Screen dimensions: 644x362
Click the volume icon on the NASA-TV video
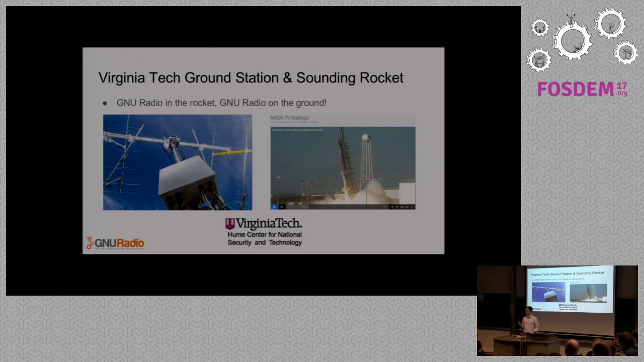click(282, 207)
